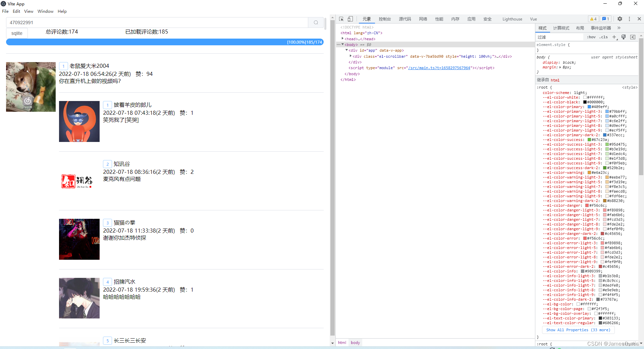Open the Vue devtools tab
The width and height of the screenshot is (644, 349).
pyautogui.click(x=533, y=19)
